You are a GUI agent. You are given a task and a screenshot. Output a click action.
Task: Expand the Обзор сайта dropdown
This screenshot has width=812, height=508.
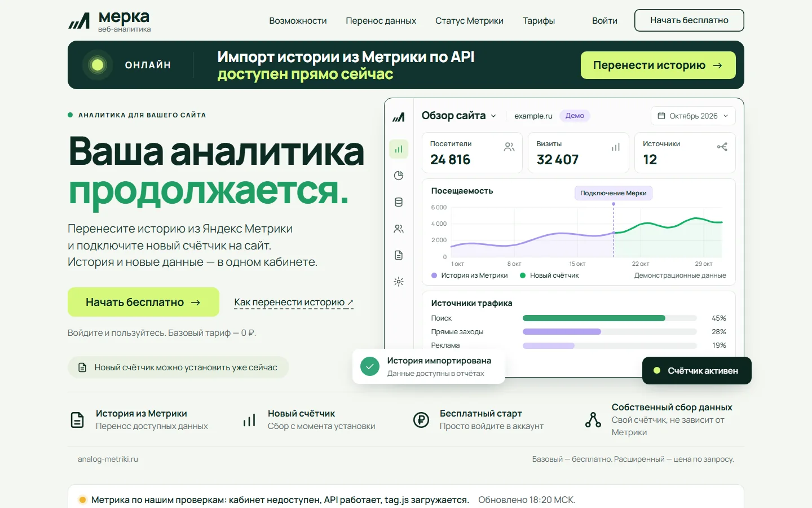(x=459, y=116)
